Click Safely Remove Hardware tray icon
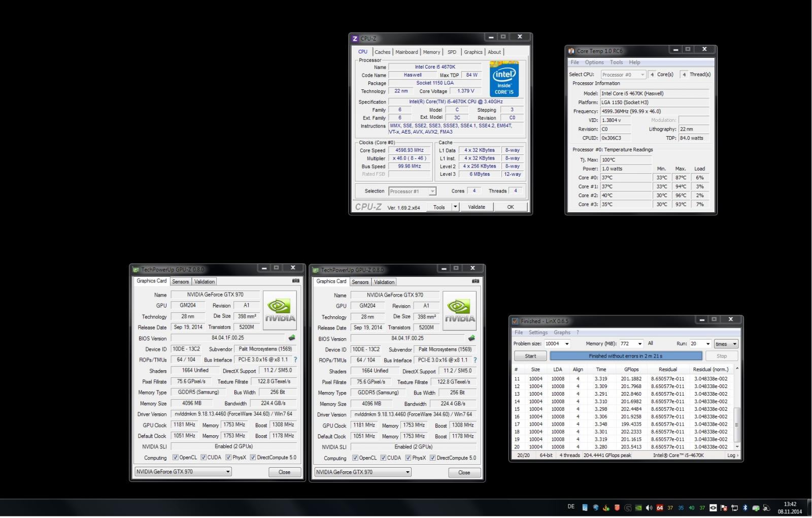Image resolution: width=812 pixels, height=518 pixels. point(756,508)
